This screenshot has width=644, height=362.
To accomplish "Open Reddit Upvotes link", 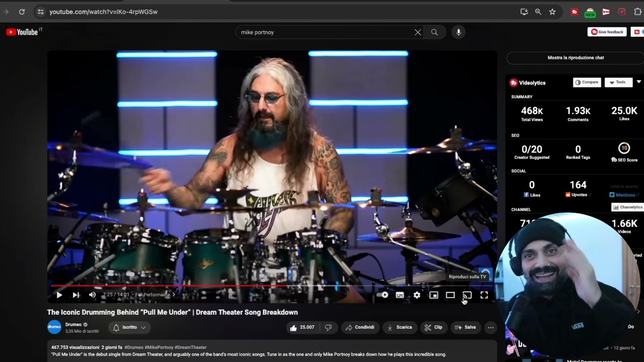I will point(578,189).
